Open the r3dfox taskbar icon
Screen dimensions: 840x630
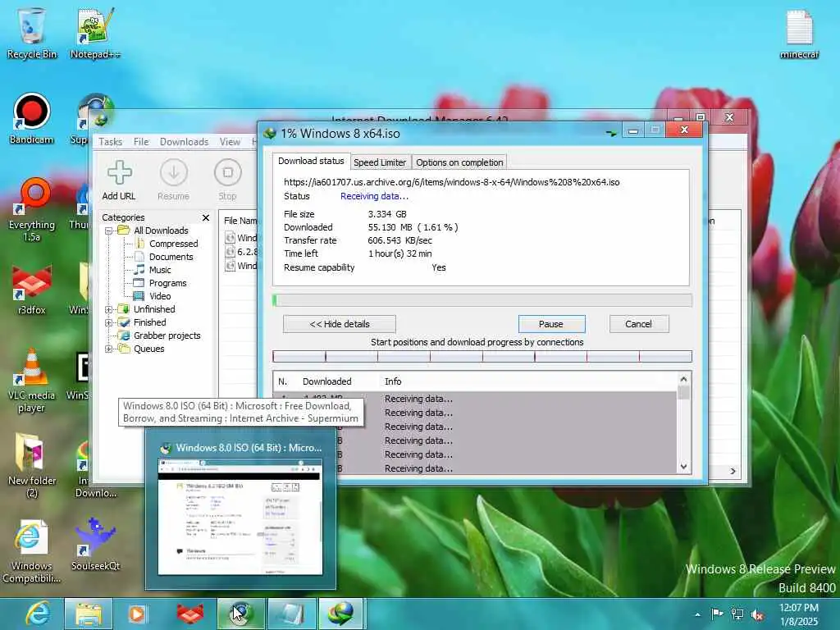point(189,614)
